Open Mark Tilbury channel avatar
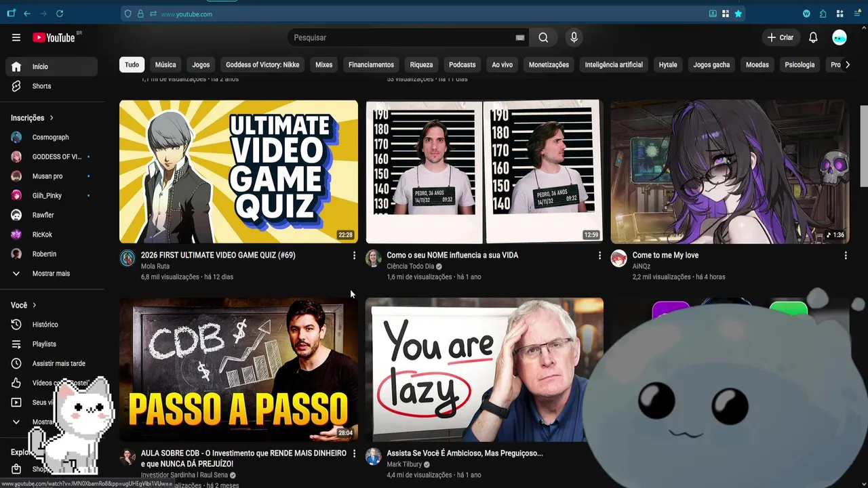 pos(373,456)
